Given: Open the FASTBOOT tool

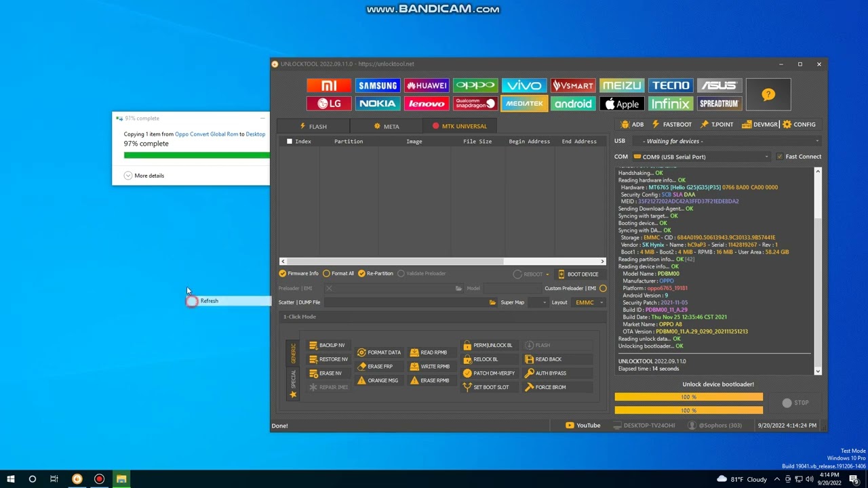Looking at the screenshot, I should pyautogui.click(x=671, y=125).
